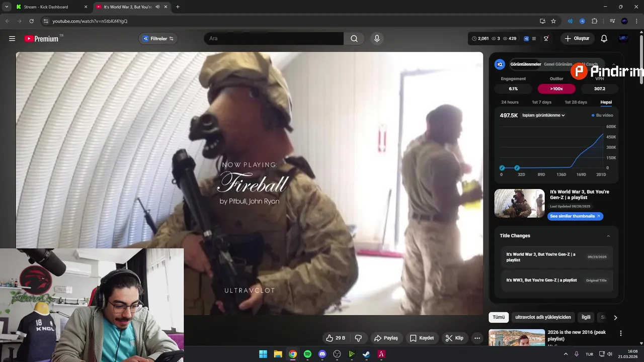Open the Filtreler filter menu
Viewport: 644px width, 362px height.
coord(158,39)
